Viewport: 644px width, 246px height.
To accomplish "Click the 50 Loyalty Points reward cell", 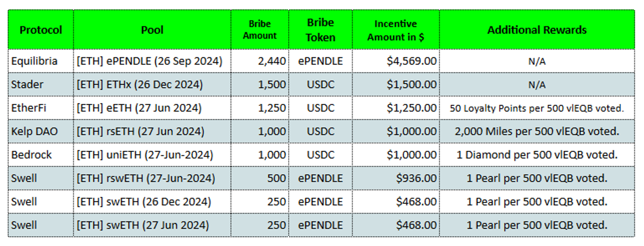I will tap(537, 108).
